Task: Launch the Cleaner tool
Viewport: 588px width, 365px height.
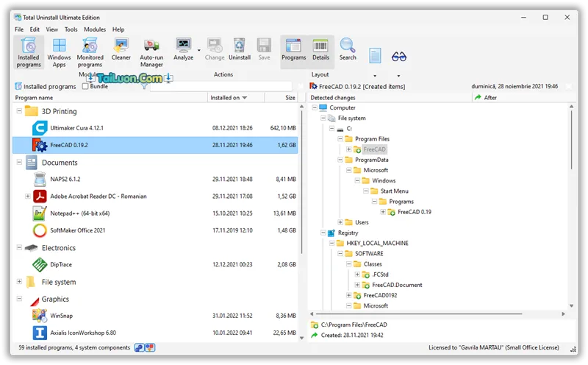Action: pos(121,49)
